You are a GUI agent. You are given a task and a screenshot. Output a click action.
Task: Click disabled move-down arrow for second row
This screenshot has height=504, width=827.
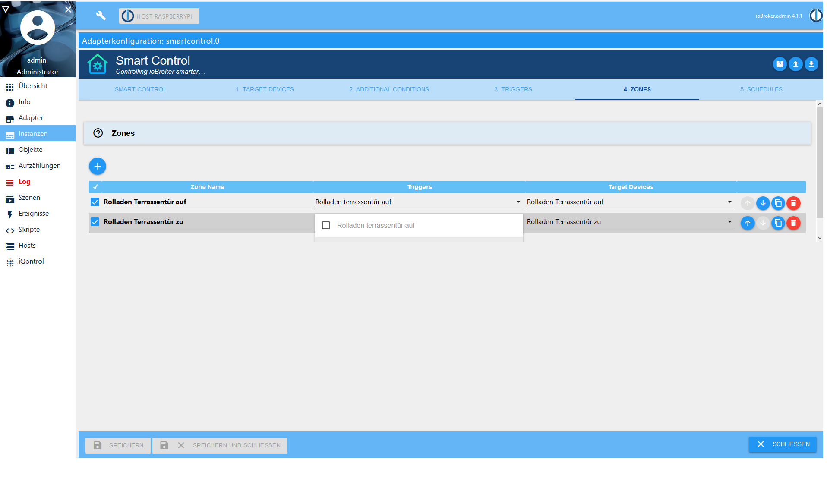coord(763,223)
